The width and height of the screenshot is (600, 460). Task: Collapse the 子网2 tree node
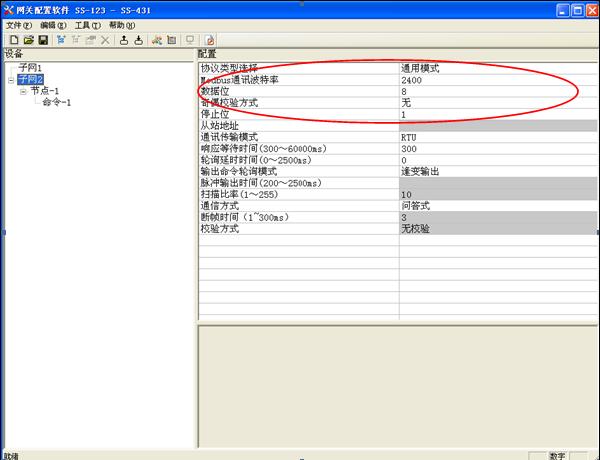[x=10, y=79]
